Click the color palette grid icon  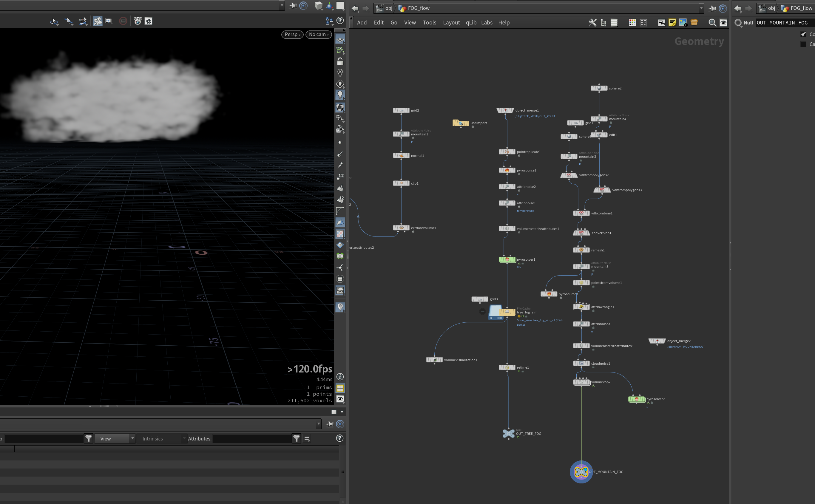(x=632, y=23)
